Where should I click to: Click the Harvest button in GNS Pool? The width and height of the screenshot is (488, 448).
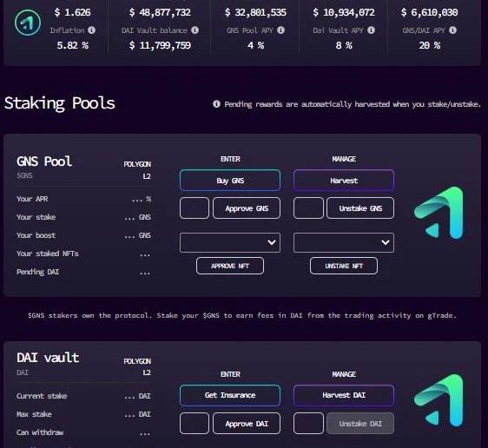(344, 180)
